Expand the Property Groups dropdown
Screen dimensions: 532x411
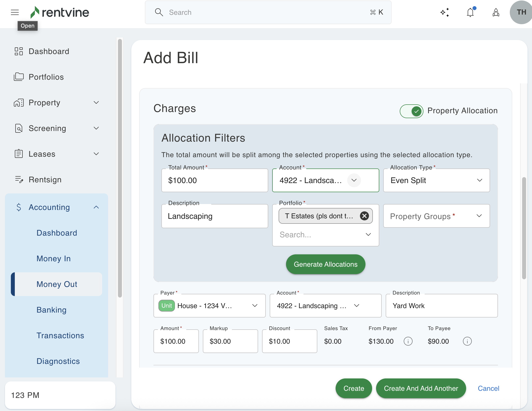coord(436,216)
